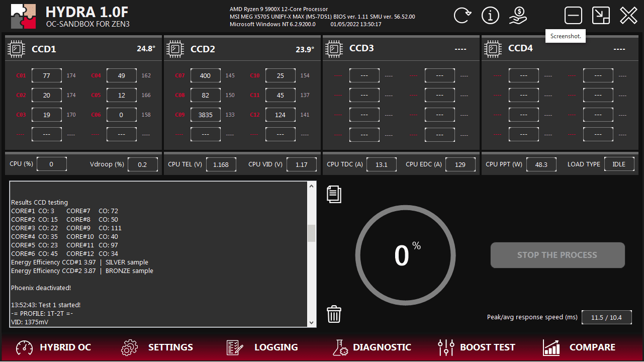Viewport: 644px width, 362px height.
Task: Click the Logging checklist icon
Action: click(x=235, y=347)
